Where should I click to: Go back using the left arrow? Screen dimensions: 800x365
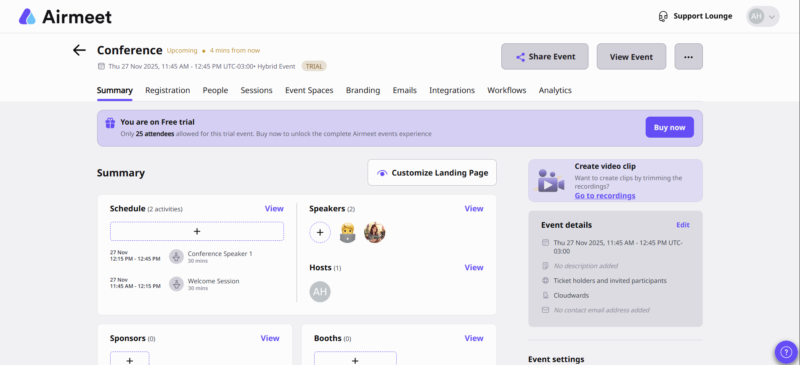[x=79, y=50]
